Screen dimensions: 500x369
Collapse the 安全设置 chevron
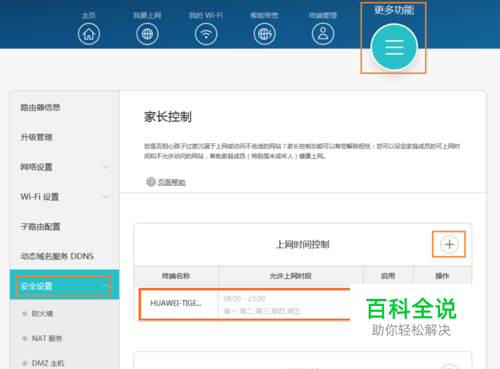click(x=106, y=286)
